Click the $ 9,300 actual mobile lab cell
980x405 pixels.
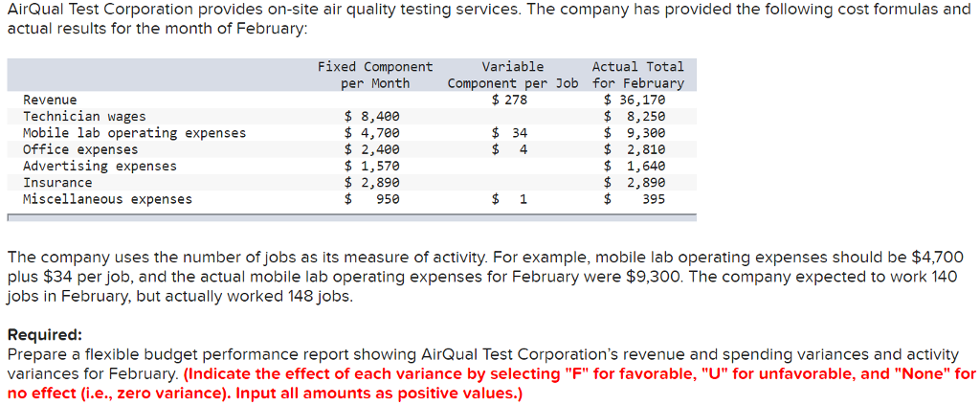point(635,133)
